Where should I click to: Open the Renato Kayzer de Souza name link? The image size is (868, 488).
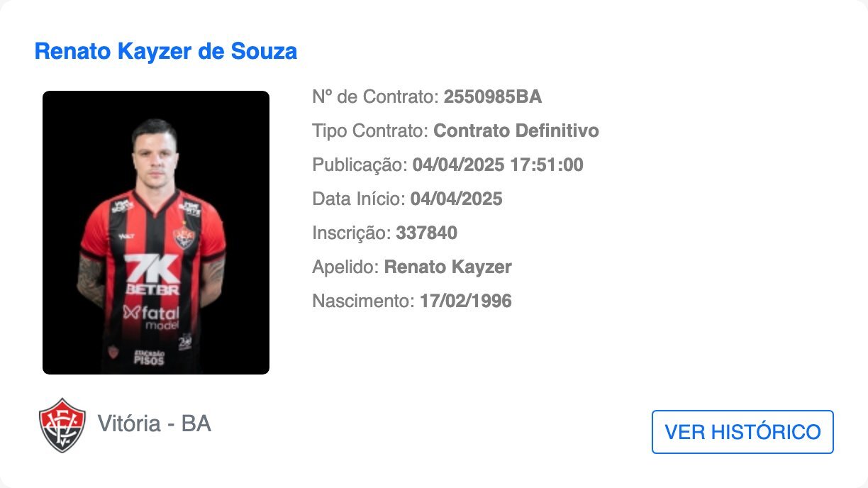click(166, 52)
